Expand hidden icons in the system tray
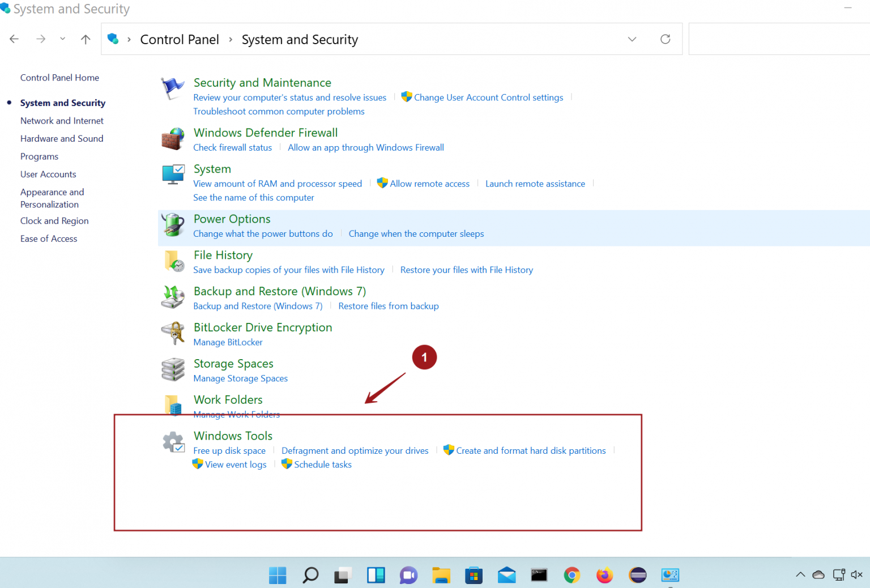 click(800, 574)
